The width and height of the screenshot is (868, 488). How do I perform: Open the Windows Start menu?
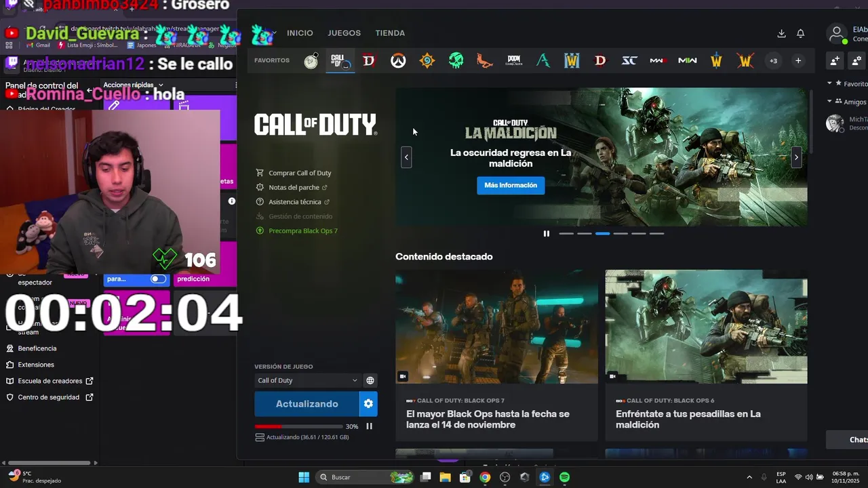tap(304, 477)
